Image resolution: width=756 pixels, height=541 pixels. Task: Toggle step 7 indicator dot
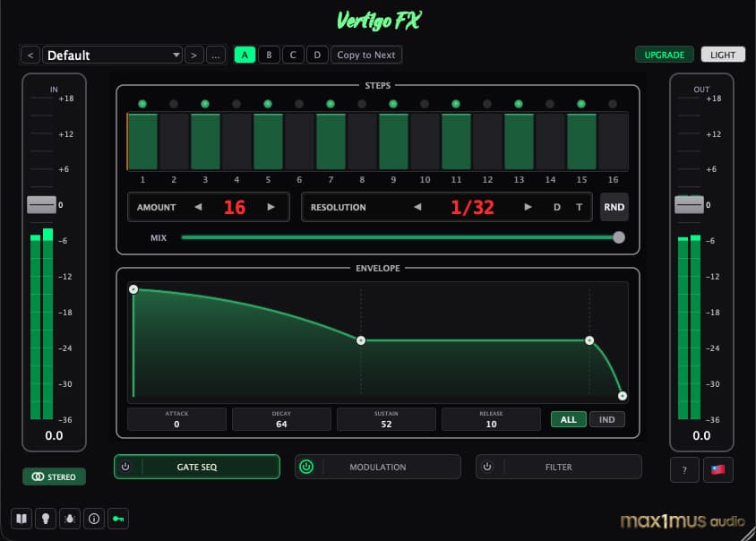[x=331, y=104]
